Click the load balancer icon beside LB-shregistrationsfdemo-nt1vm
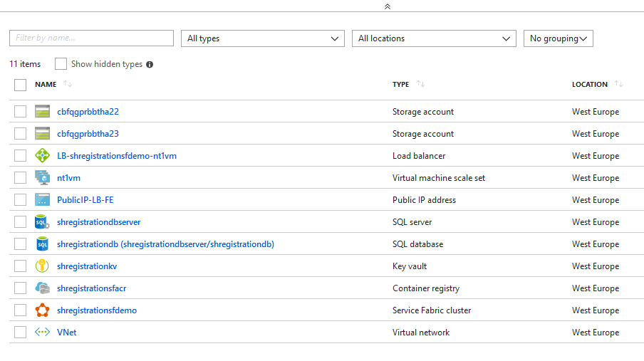The width and height of the screenshot is (644, 361). [42, 156]
